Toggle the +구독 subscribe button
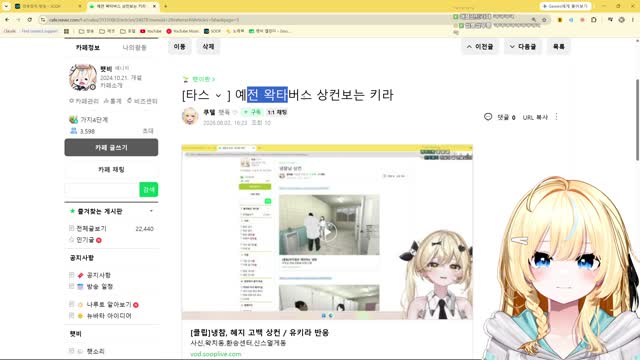The image size is (640, 360). click(253, 112)
